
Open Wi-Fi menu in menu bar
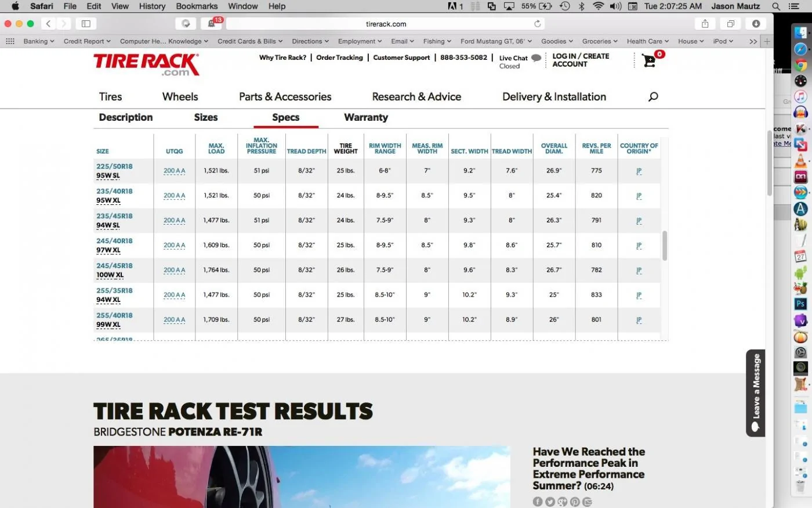pos(598,6)
